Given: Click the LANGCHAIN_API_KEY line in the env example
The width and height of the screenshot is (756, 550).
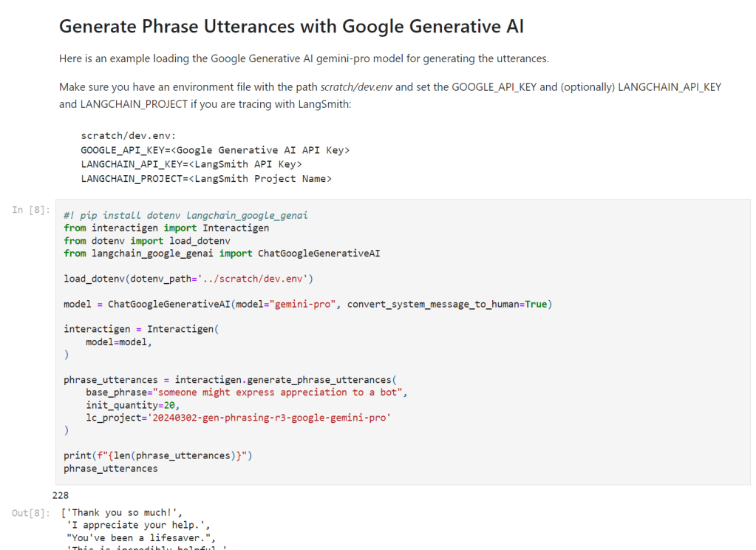Looking at the screenshot, I should click(191, 164).
